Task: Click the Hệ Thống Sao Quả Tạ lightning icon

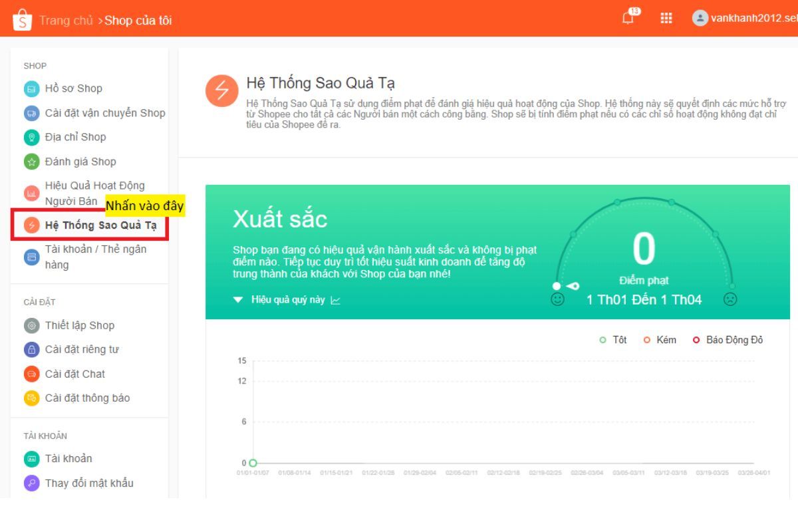Action: 32,225
